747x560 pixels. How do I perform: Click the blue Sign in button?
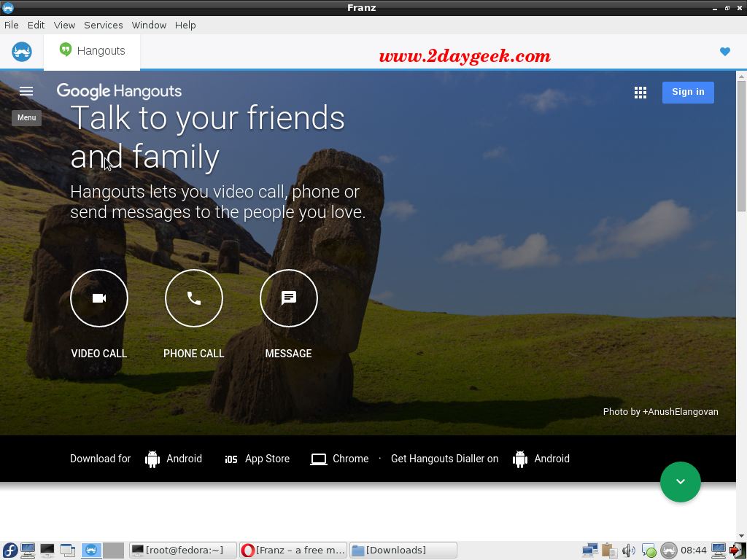pyautogui.click(x=688, y=93)
